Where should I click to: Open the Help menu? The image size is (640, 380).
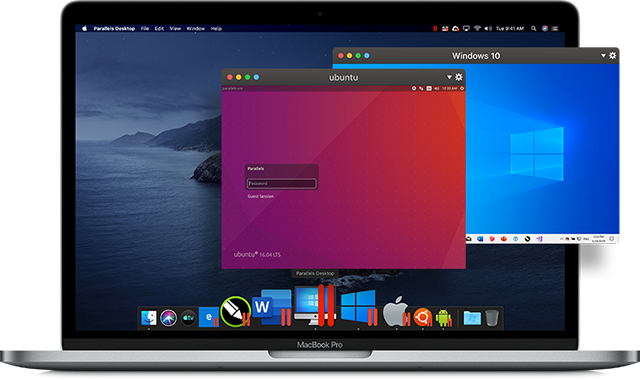[216, 29]
